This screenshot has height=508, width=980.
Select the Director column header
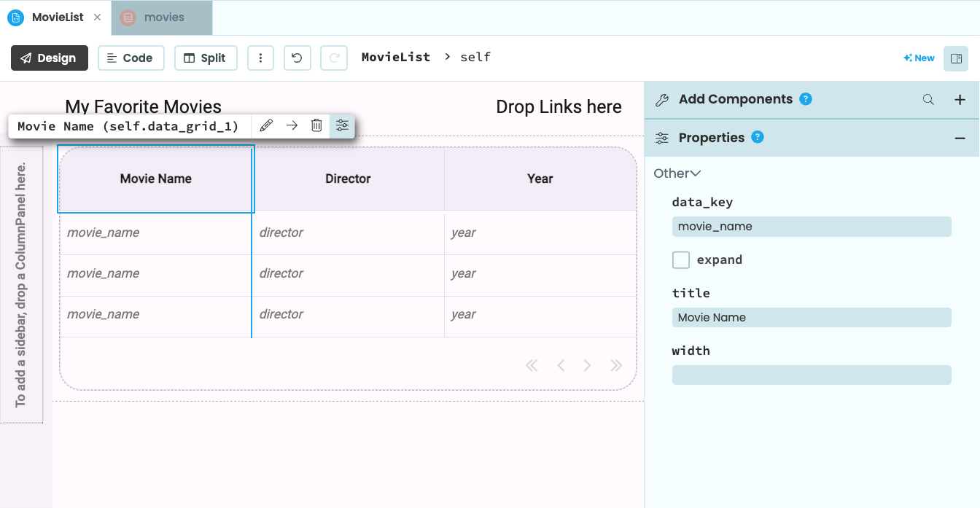(348, 179)
